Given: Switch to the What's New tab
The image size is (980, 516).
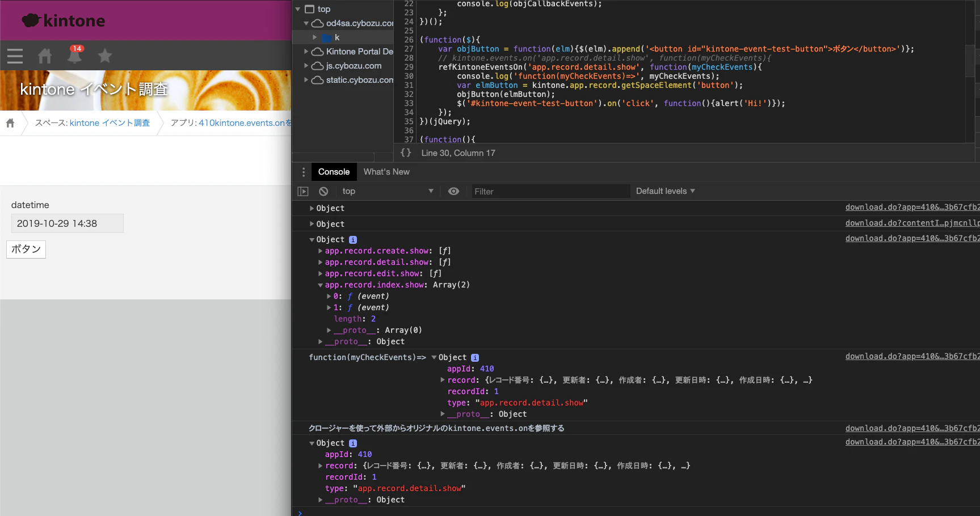Looking at the screenshot, I should tap(386, 172).
